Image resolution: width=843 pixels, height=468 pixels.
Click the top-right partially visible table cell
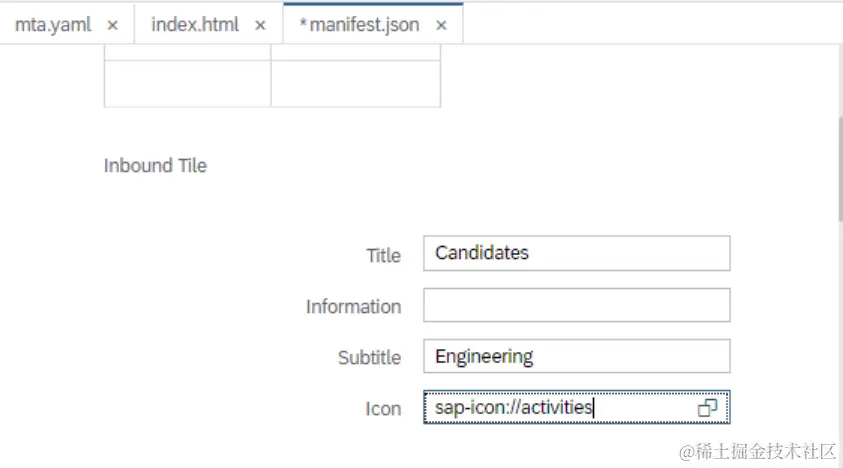pyautogui.click(x=355, y=51)
